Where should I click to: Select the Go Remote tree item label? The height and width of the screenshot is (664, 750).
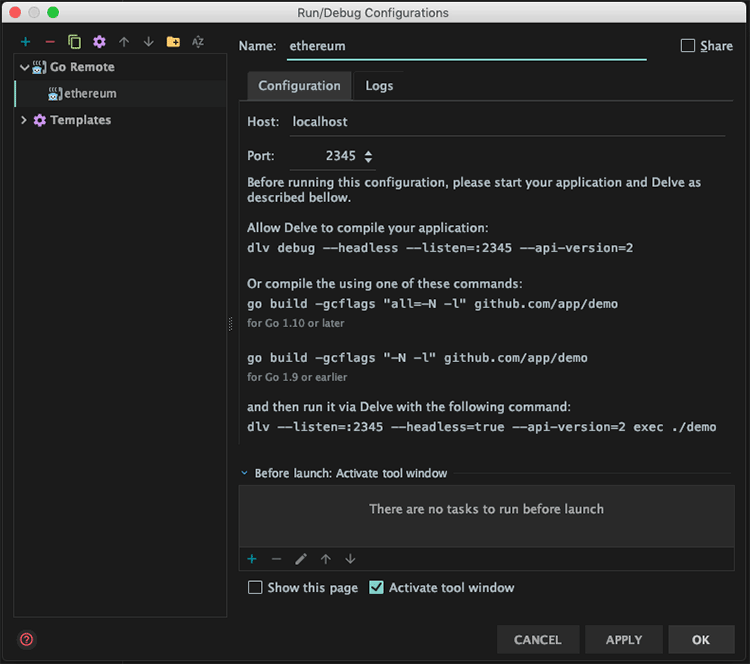[82, 67]
